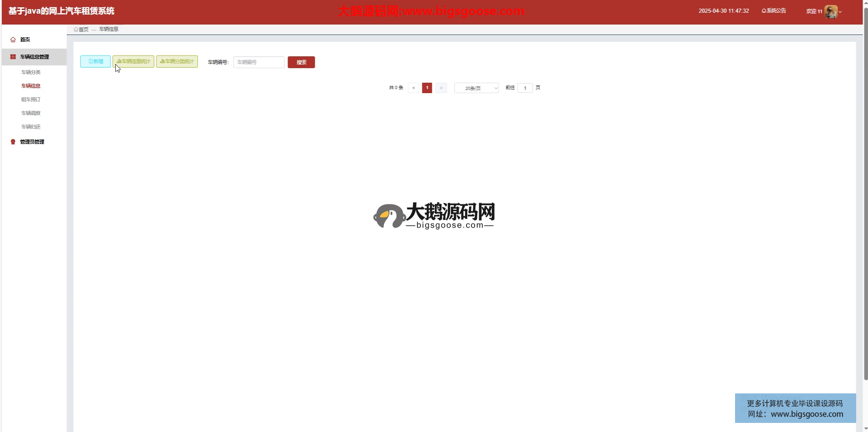
Task: Click the 管理员管理 badge icon in sidebar
Action: click(13, 142)
